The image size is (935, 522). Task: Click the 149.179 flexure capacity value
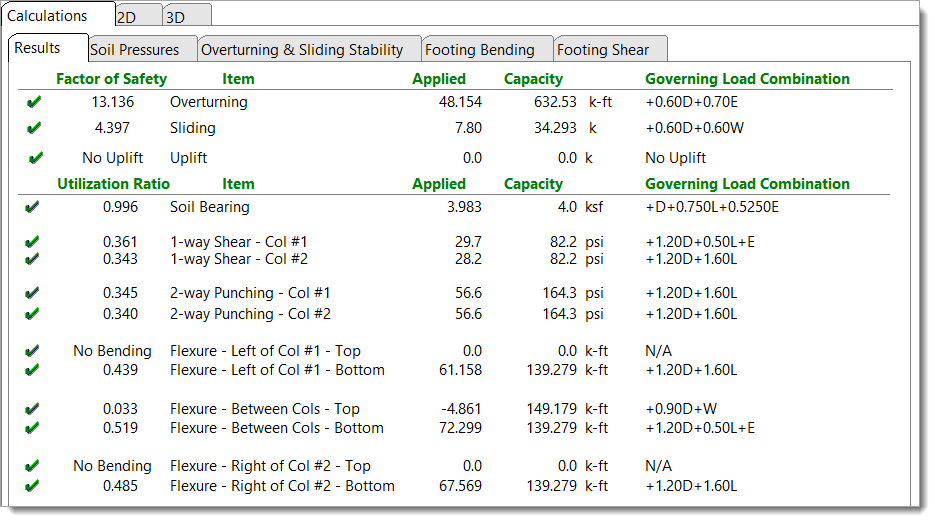pyautogui.click(x=552, y=409)
